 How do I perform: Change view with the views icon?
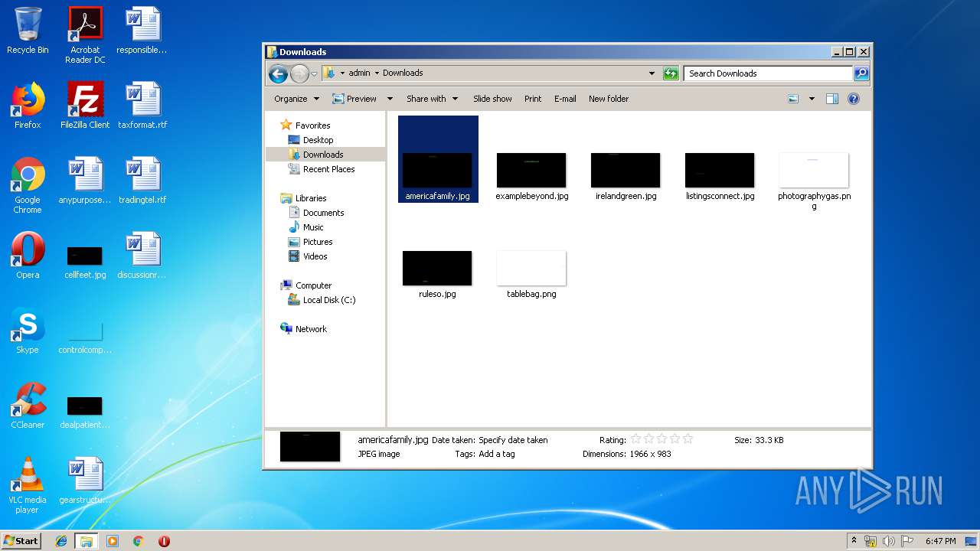tap(793, 99)
